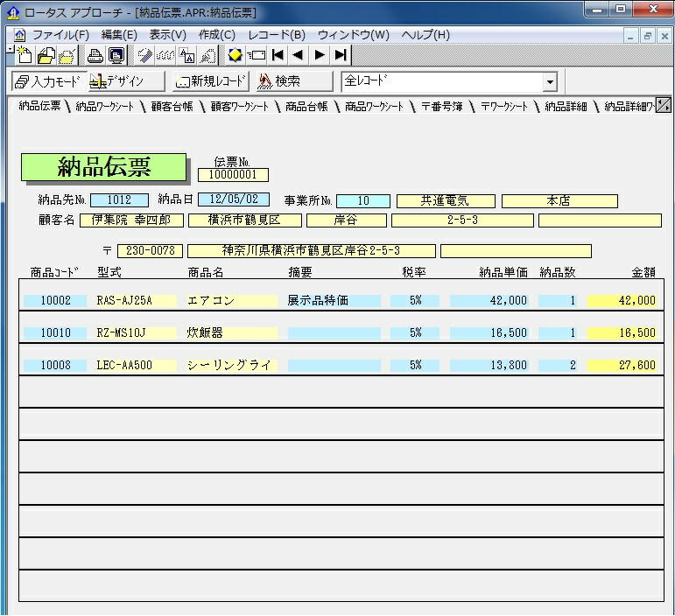Image resolution: width=675 pixels, height=616 pixels.
Task: Click the full address 神奈川県横浜市鶴見区岸谷2-5-3 field
Action: pos(312,251)
